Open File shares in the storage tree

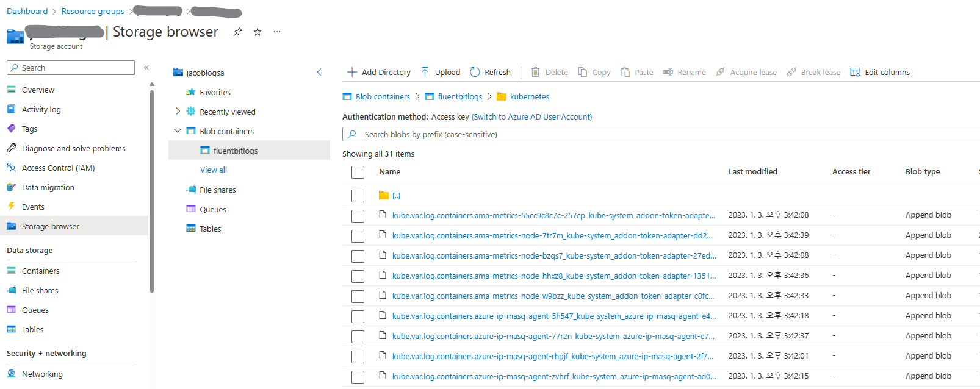pyautogui.click(x=217, y=190)
